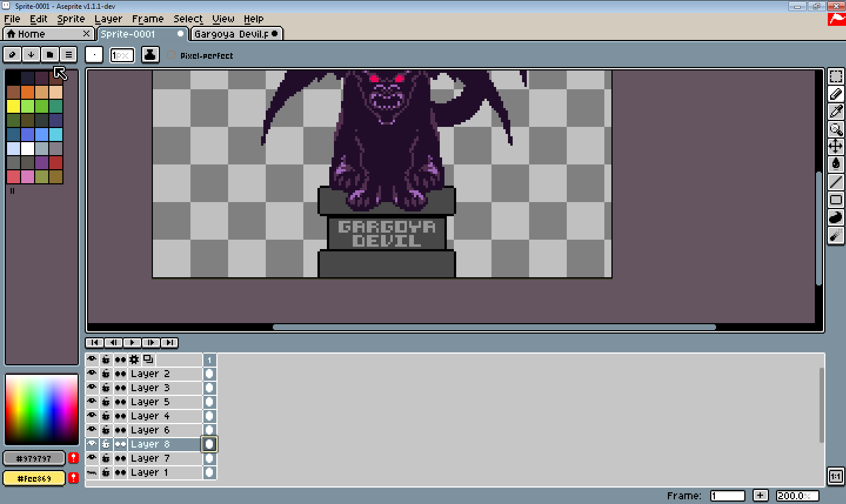
Task: Lock Layer 7
Action: [x=106, y=458]
